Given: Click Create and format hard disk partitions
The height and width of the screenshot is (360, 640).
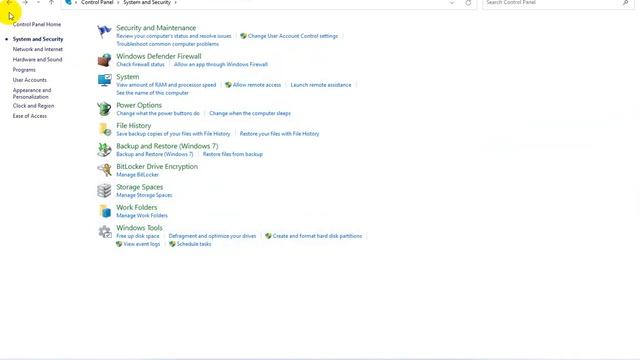Looking at the screenshot, I should [317, 236].
